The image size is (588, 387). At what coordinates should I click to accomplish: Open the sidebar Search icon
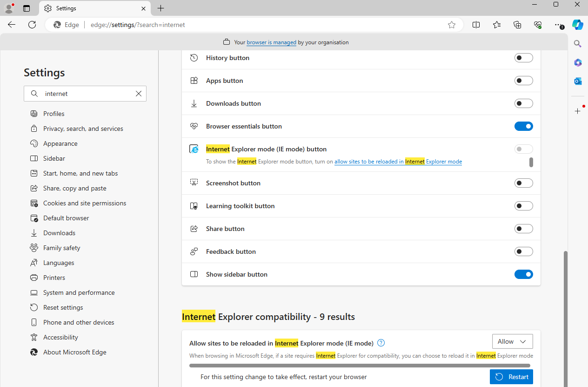[577, 44]
